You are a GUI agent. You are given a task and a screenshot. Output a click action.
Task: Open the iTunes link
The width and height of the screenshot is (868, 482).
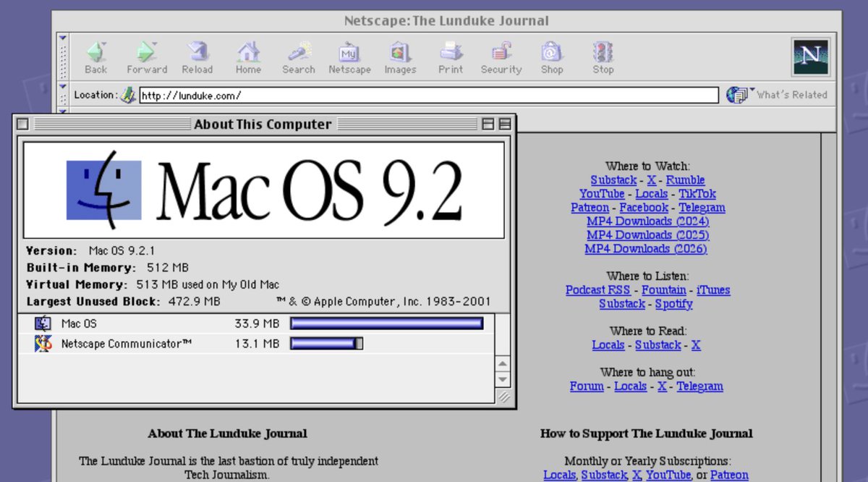pyautogui.click(x=713, y=290)
